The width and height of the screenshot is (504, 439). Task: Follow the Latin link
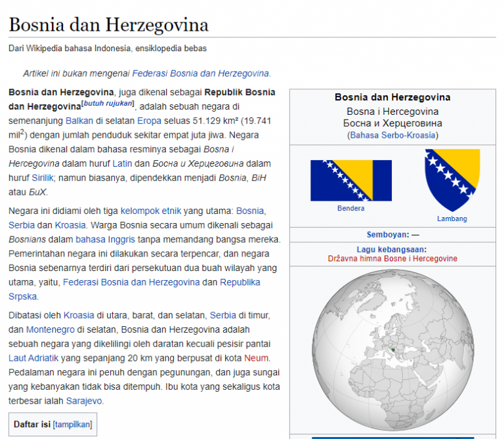point(122,163)
